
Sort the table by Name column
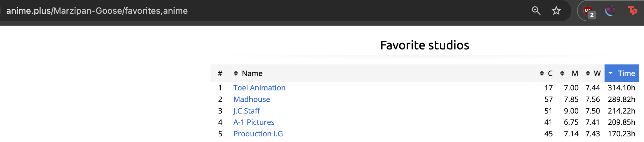point(252,74)
